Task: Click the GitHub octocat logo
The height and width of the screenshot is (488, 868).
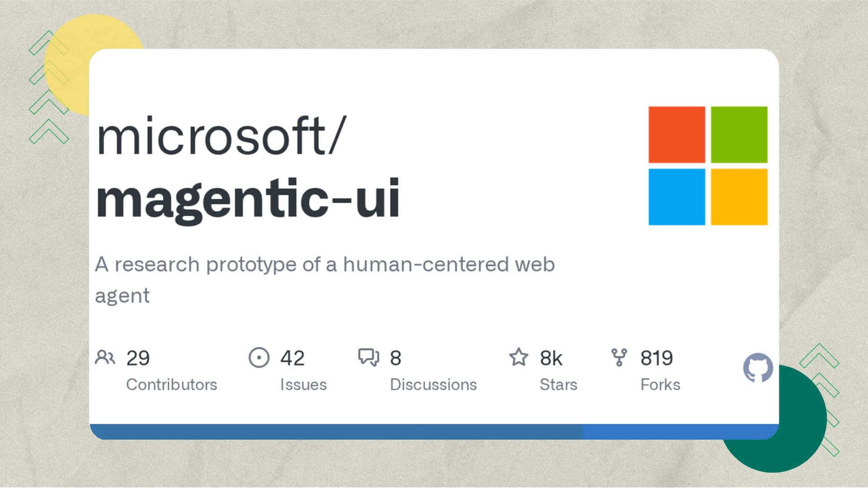Action: pos(758,368)
